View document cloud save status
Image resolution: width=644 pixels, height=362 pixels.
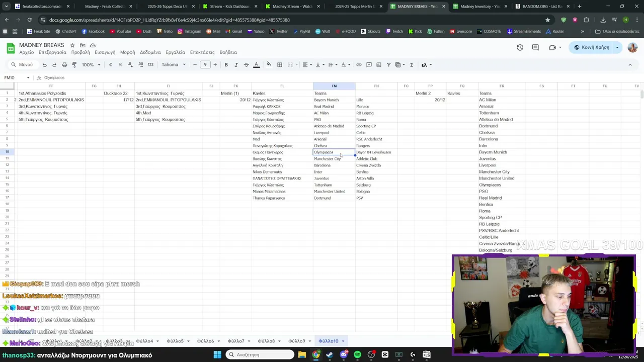pyautogui.click(x=93, y=45)
